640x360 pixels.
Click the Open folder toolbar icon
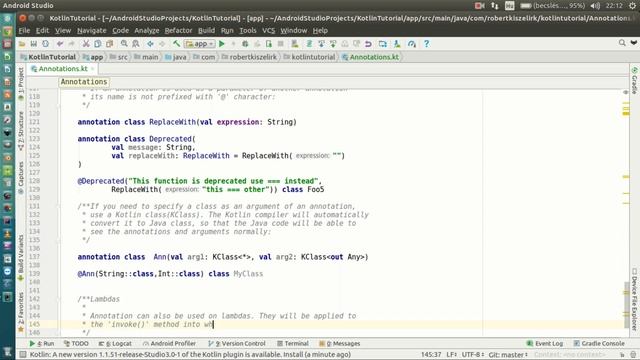coord(22,44)
